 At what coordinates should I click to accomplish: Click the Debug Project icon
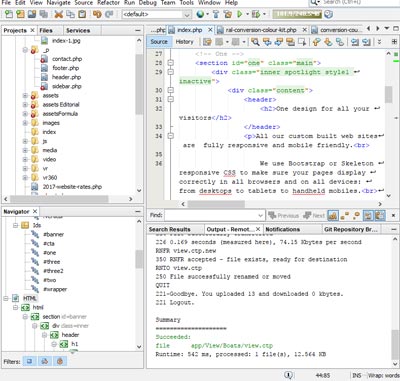(x=256, y=14)
